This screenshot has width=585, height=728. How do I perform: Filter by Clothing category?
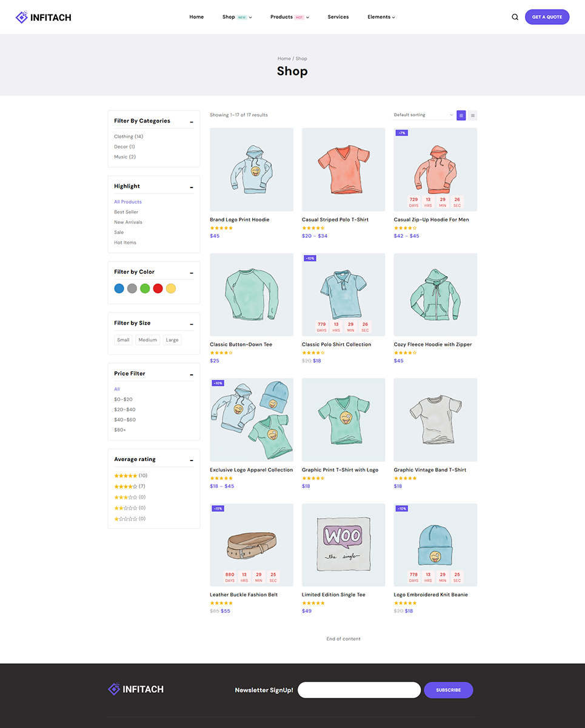(128, 136)
